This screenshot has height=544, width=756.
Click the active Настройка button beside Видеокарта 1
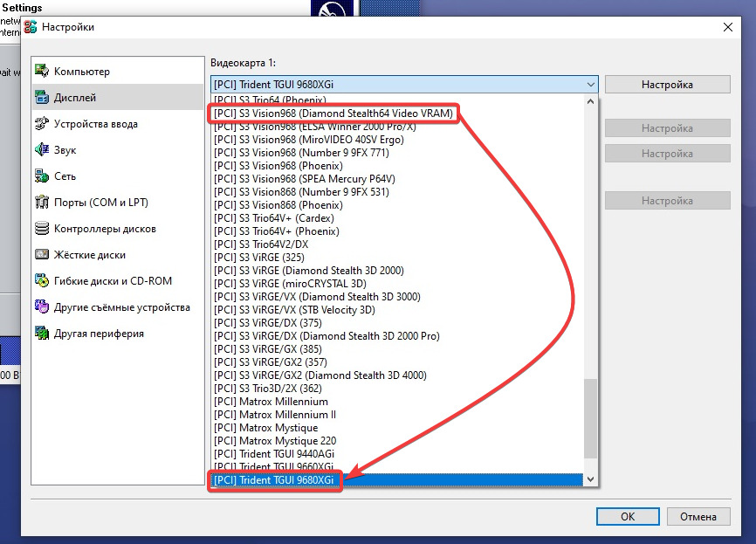click(667, 85)
